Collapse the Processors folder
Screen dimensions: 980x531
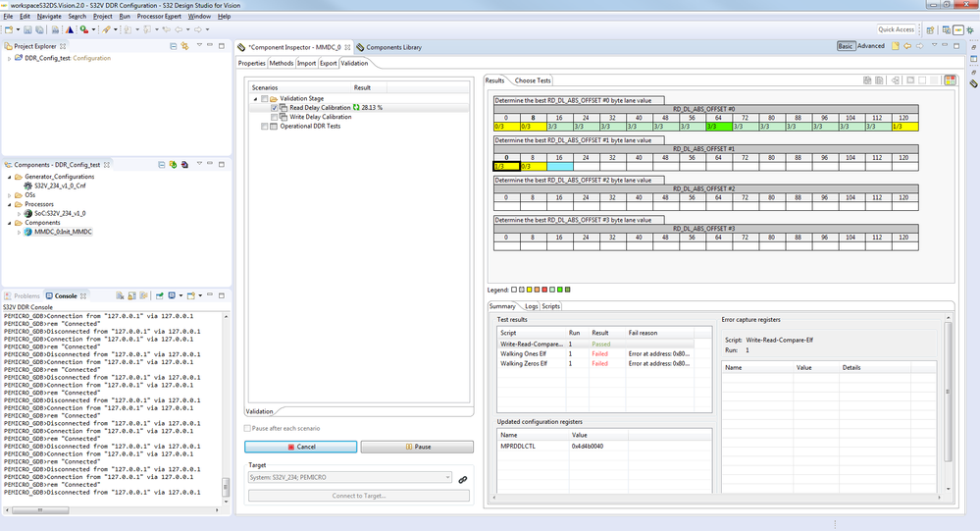click(10, 204)
